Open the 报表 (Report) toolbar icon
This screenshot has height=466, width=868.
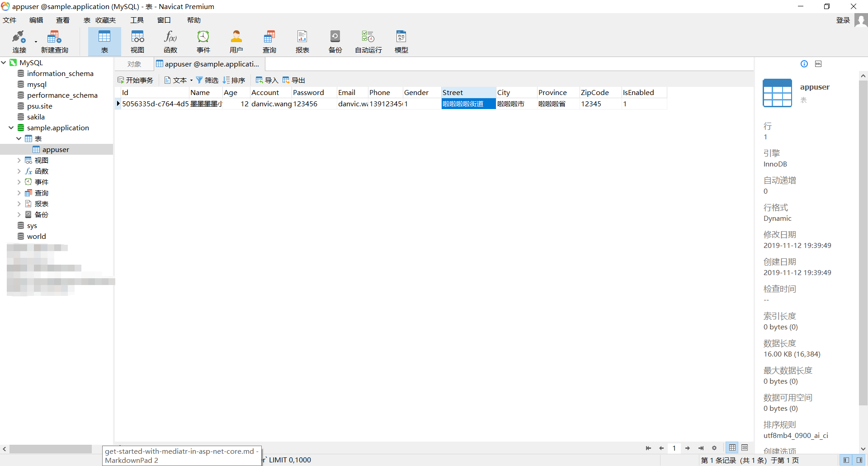click(302, 42)
